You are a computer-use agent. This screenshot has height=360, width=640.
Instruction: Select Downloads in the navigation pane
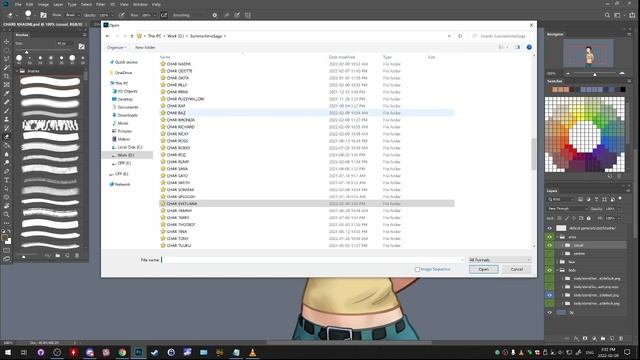pyautogui.click(x=127, y=115)
